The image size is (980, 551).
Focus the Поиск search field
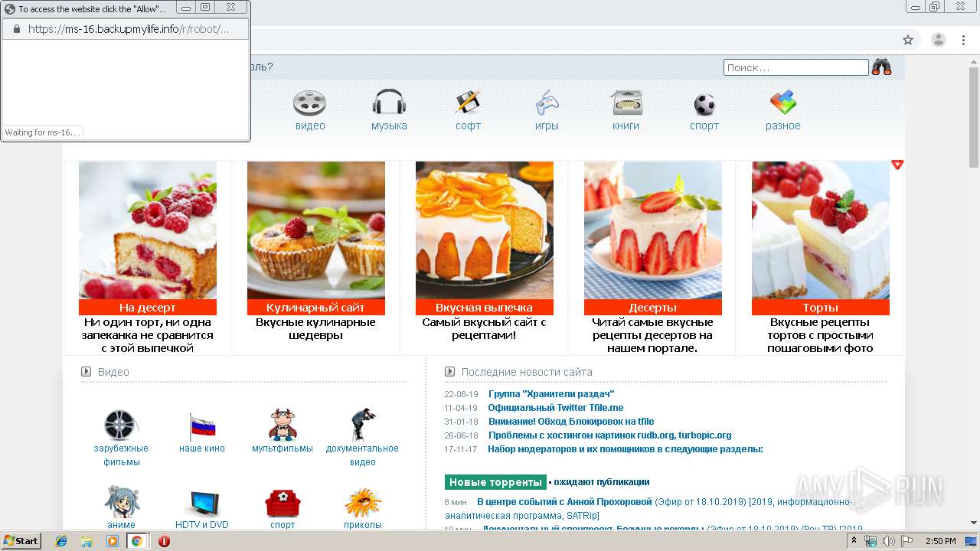click(x=796, y=67)
